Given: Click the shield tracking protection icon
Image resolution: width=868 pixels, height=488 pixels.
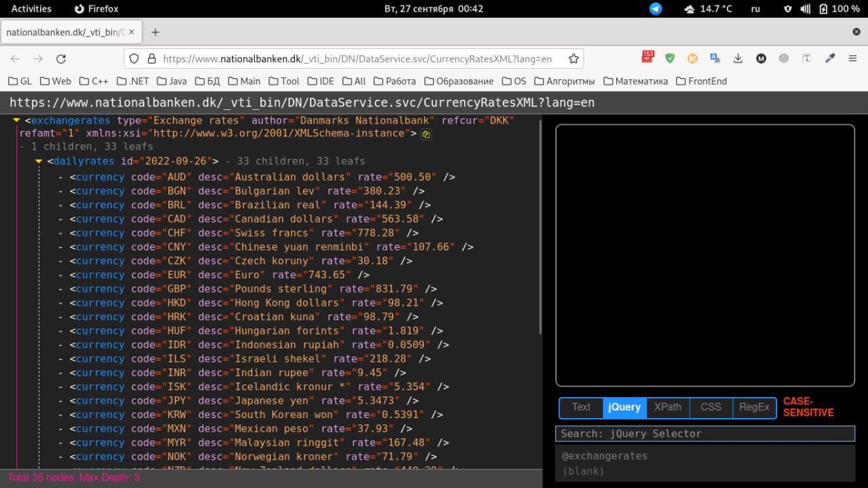Looking at the screenshot, I should (x=134, y=59).
